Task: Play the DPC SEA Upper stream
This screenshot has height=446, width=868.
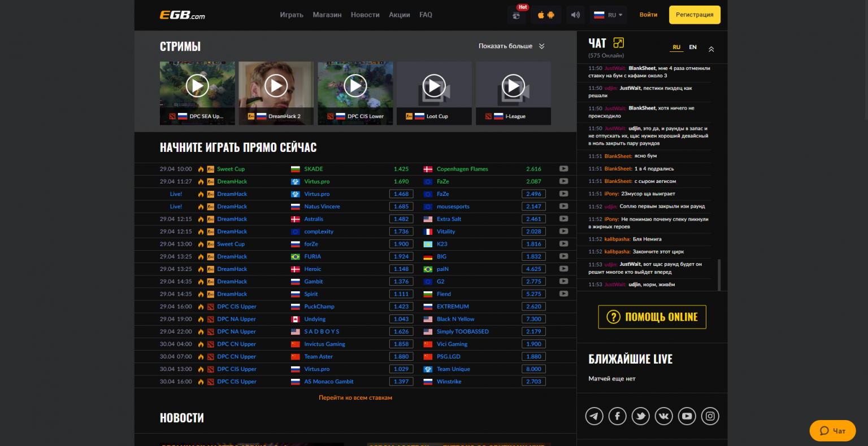Action: coord(197,86)
